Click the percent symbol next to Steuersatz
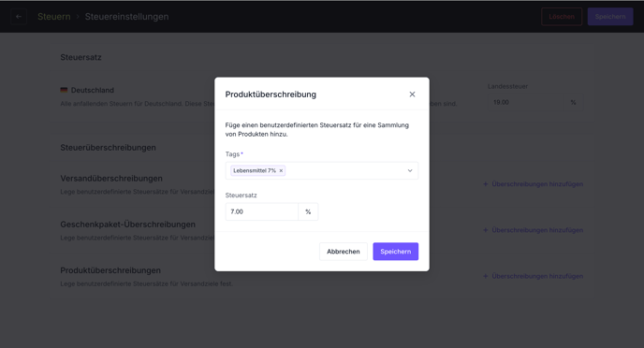Image resolution: width=644 pixels, height=348 pixels. 308,211
